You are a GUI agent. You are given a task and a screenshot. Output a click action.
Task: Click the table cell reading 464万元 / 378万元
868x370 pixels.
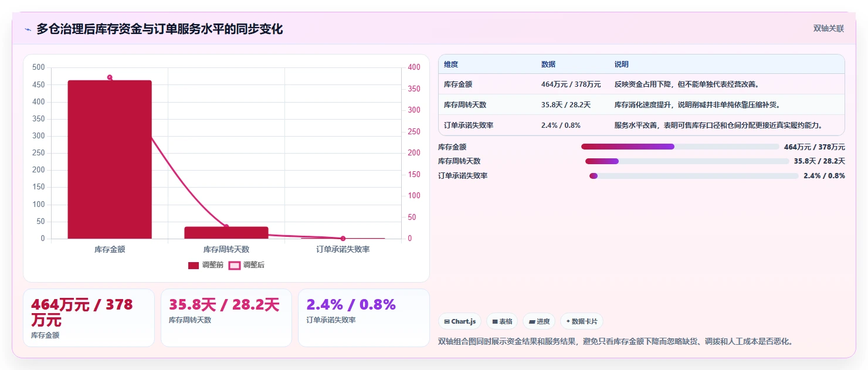[x=571, y=84]
